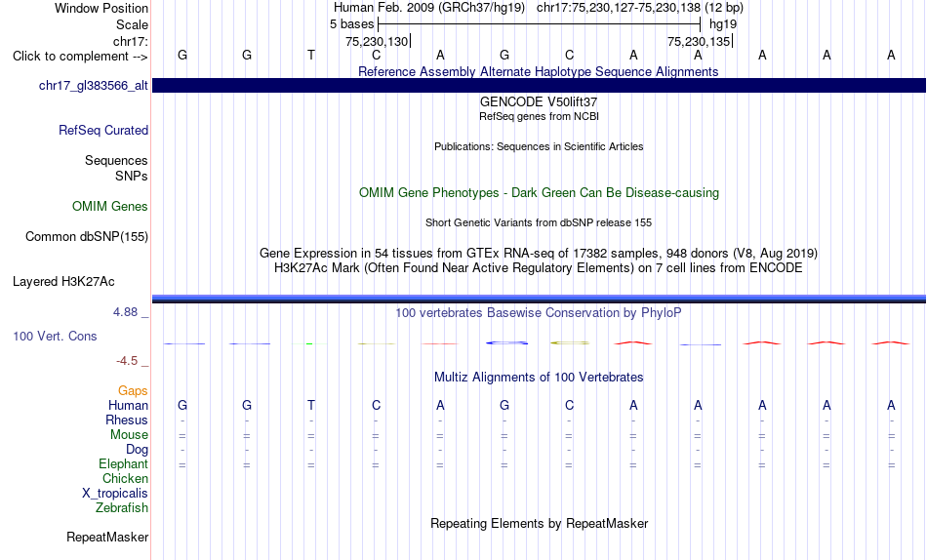Click the dark blue alternate haplotype alignment bar

539,85
